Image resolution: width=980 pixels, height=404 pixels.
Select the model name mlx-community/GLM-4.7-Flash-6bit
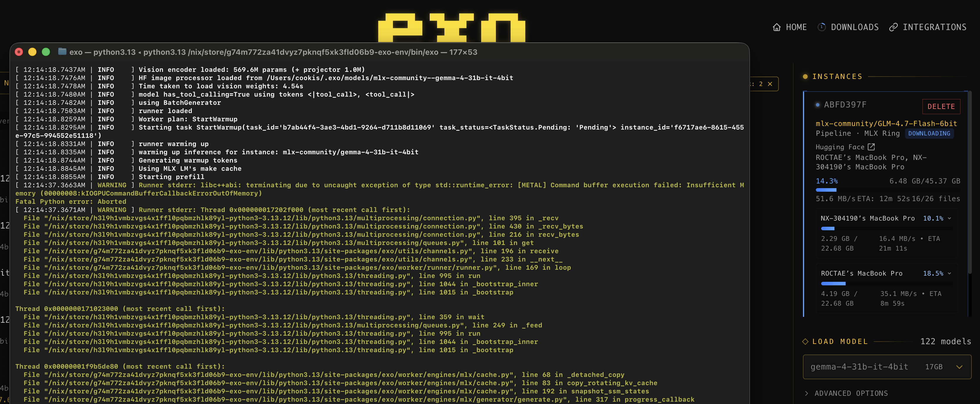886,124
